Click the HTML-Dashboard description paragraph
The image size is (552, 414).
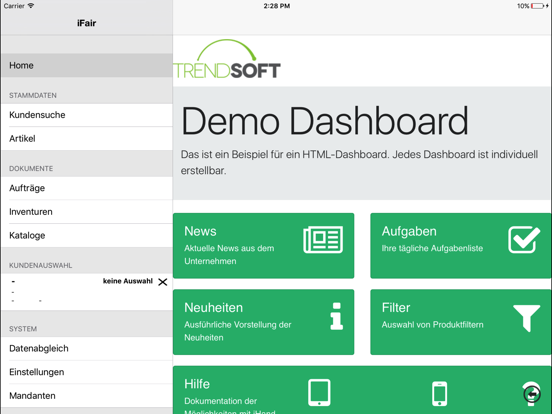pyautogui.click(x=359, y=162)
